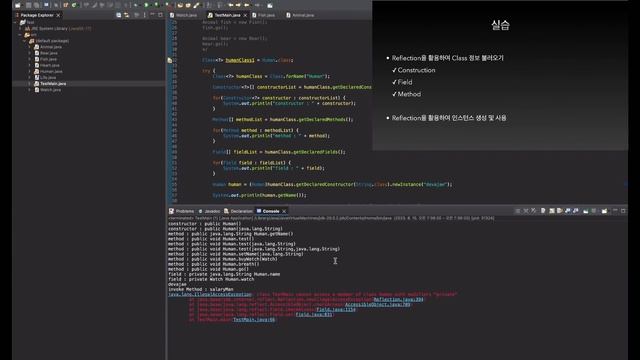The image size is (640, 360).
Task: Click Remove Launch icon in Console toolbar
Action: click(526, 211)
